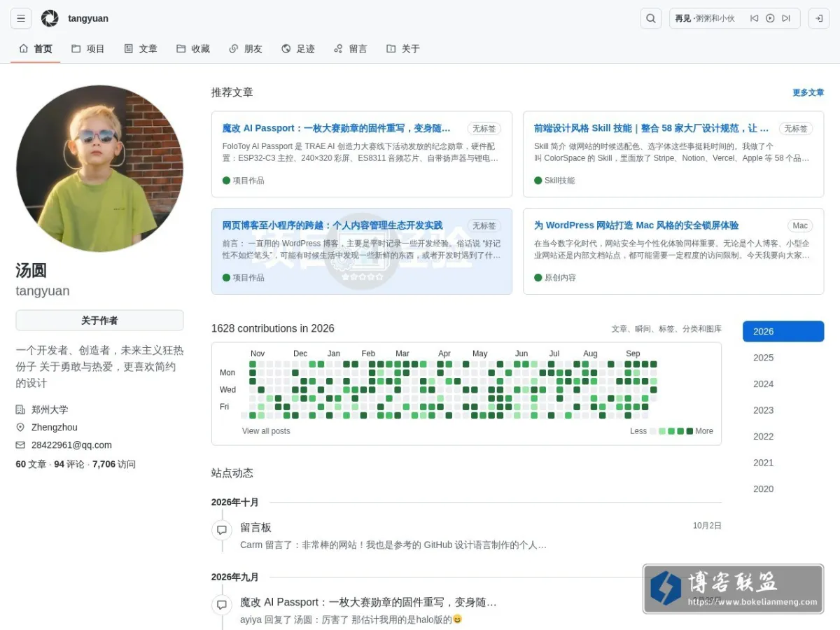Click the 再见 song title

coord(682,18)
